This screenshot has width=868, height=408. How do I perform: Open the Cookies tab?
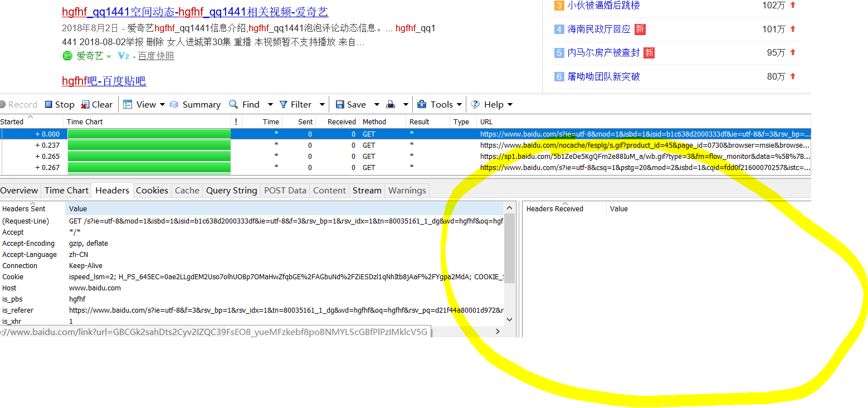tap(152, 190)
